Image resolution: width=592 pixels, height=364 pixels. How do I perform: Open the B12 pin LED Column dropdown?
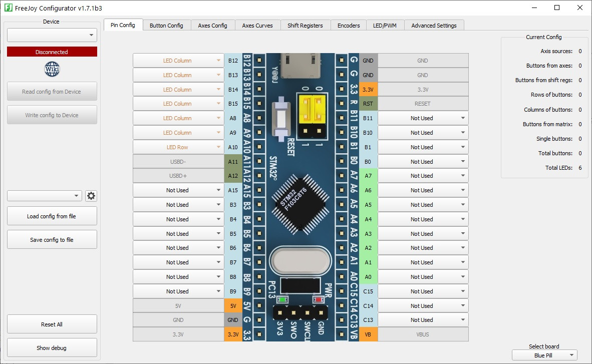(178, 61)
